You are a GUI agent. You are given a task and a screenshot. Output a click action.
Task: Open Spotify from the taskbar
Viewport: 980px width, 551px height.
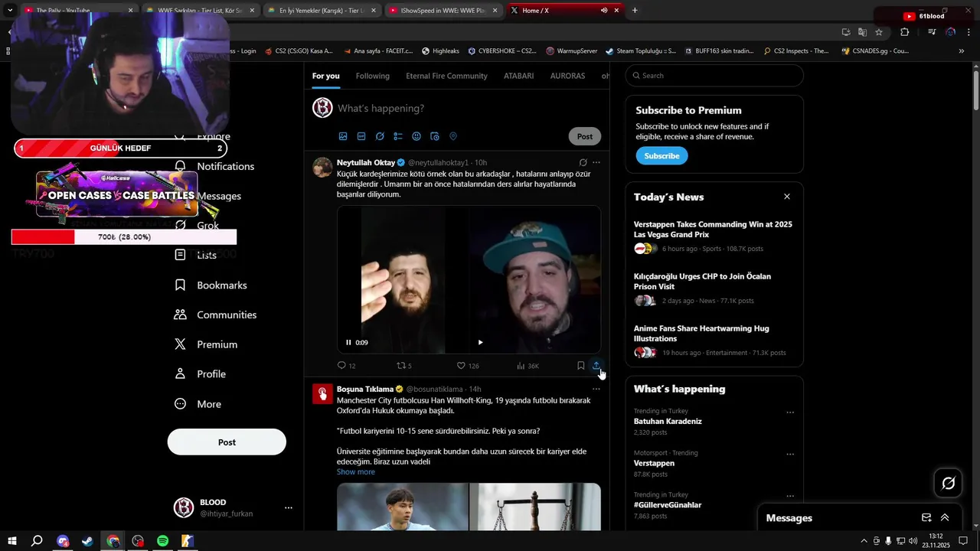[x=163, y=541]
